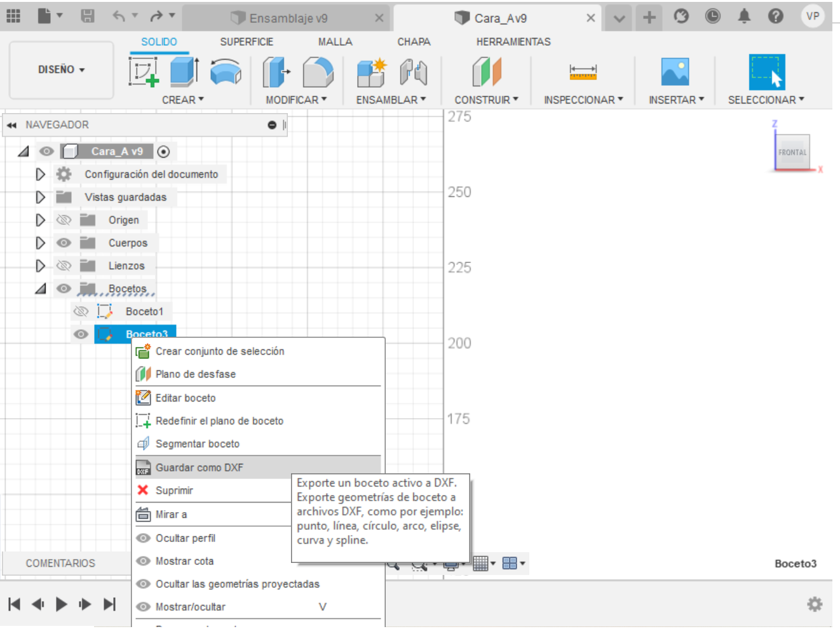840x629 pixels.
Task: Expand the Lienzos node
Action: 40,266
